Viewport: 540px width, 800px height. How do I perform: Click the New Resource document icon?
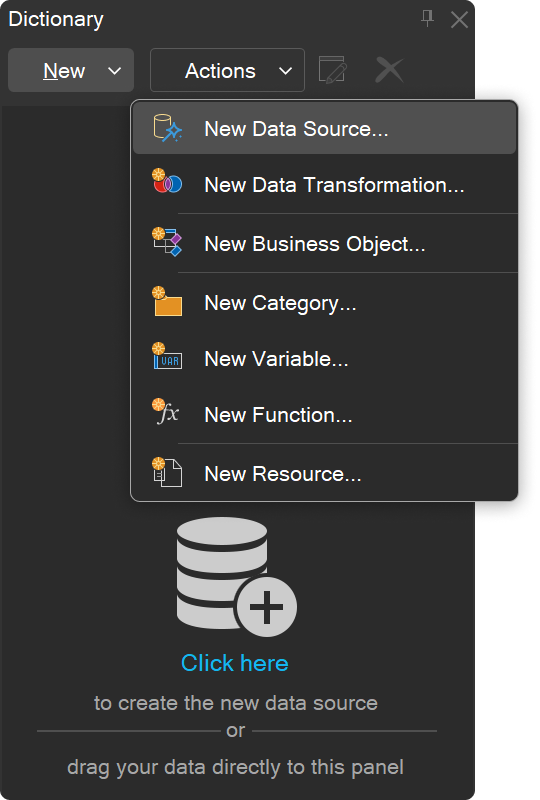click(167, 472)
